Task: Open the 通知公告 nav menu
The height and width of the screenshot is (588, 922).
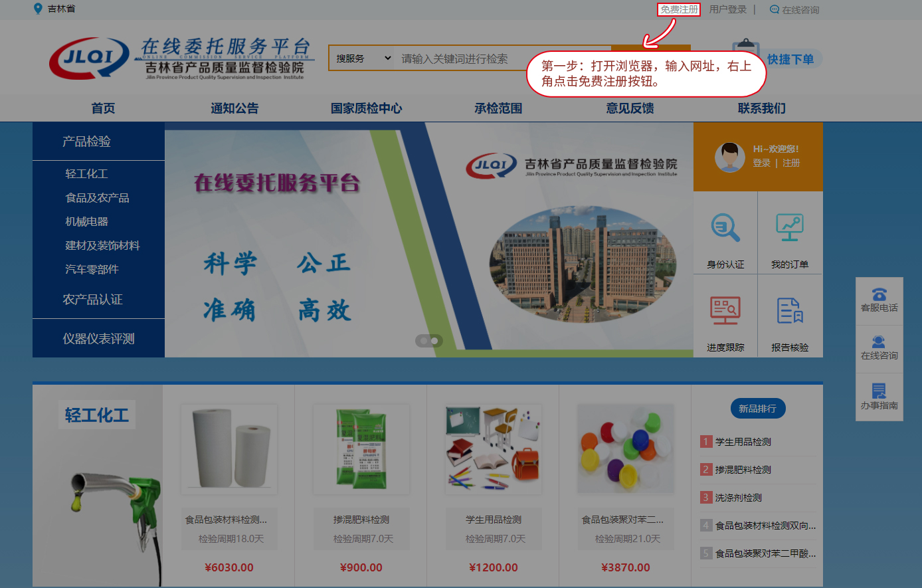Action: (234, 108)
